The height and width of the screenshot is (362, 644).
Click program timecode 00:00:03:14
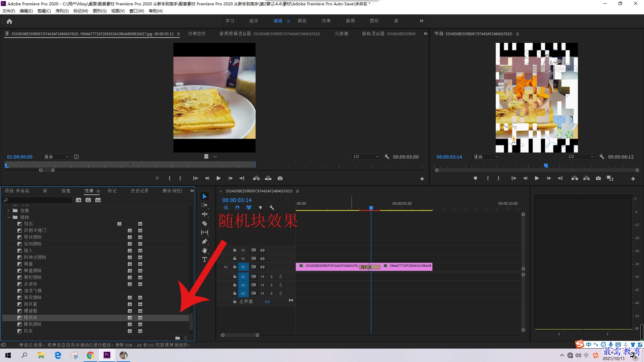click(x=449, y=157)
